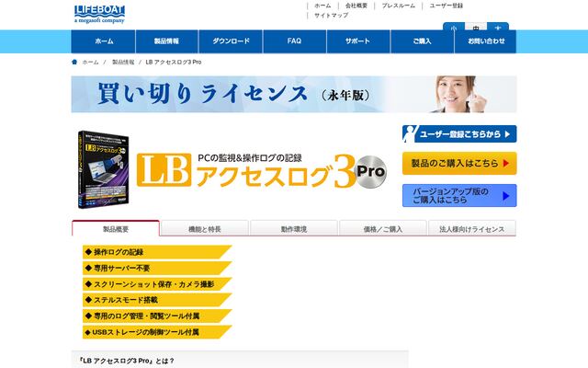The width and height of the screenshot is (588, 368).
Task: Click the home icon in breadcrumb
Action: tap(74, 62)
